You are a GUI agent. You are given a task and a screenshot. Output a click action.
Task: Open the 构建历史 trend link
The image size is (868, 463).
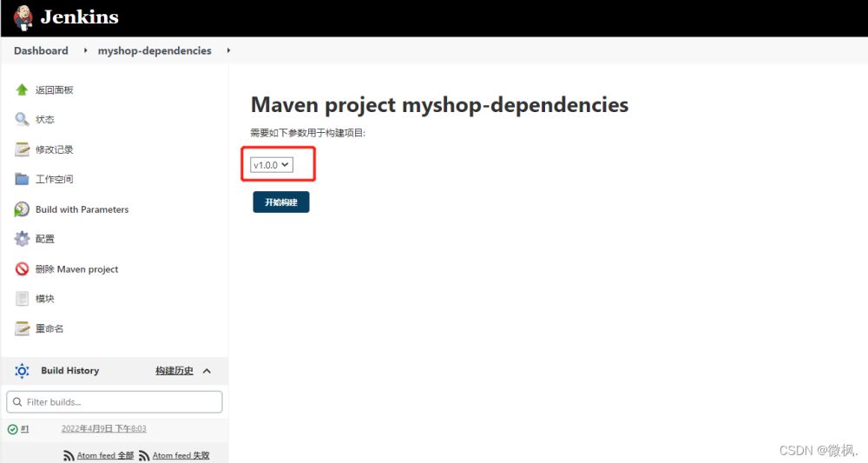tap(174, 371)
